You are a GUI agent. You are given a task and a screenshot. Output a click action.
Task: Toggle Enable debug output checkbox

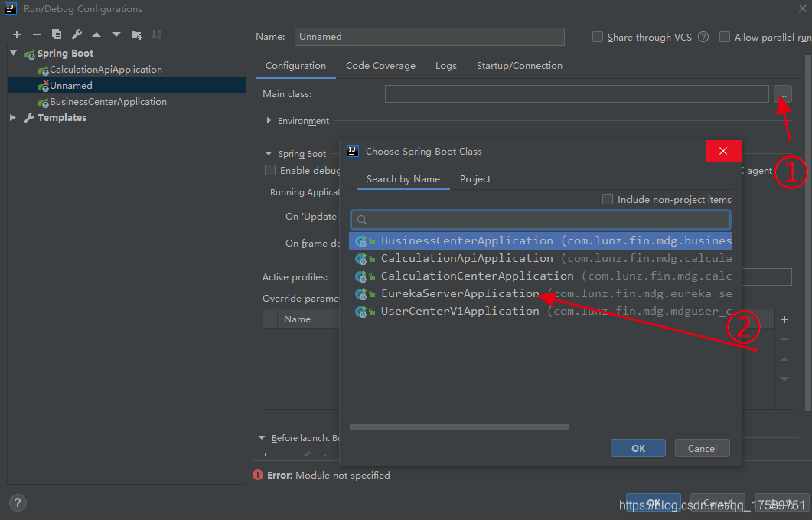pos(270,170)
